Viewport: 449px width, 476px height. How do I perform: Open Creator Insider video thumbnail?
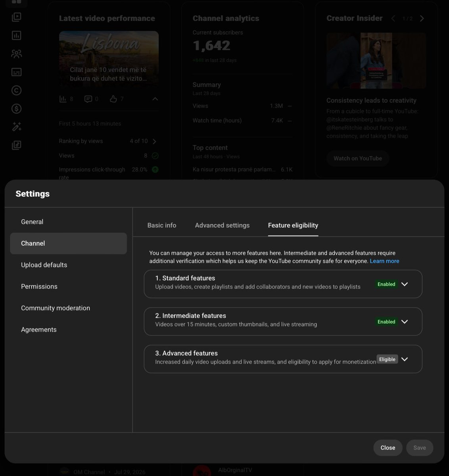[376, 60]
